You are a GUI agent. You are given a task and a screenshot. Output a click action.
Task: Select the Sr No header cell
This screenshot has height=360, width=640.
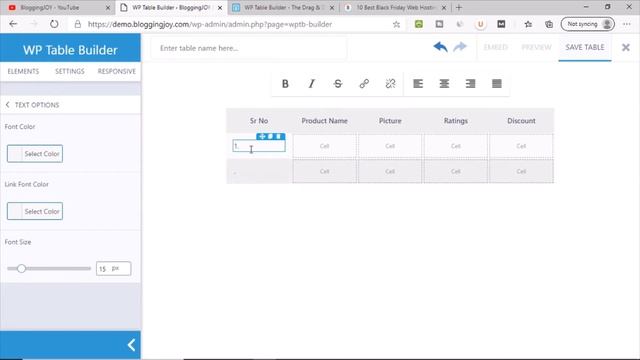point(259,121)
